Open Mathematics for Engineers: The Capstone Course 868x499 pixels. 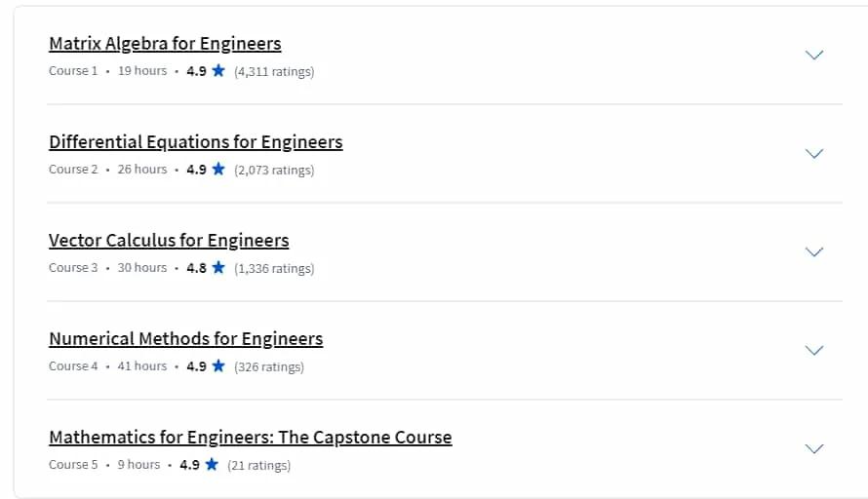251,438
